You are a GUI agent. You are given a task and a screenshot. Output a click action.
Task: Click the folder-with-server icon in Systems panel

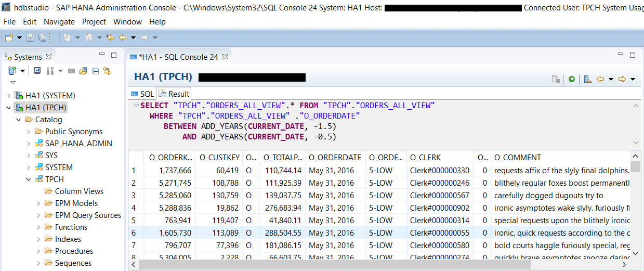click(83, 71)
